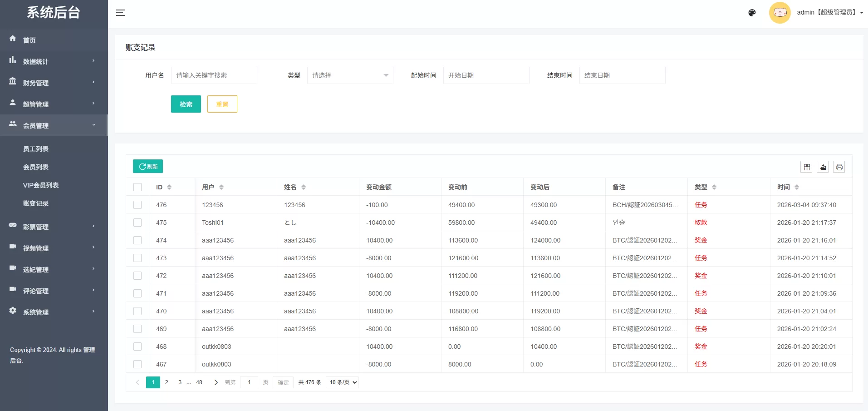
Task: Click the 财务管理 briefcase icon
Action: coord(13,82)
